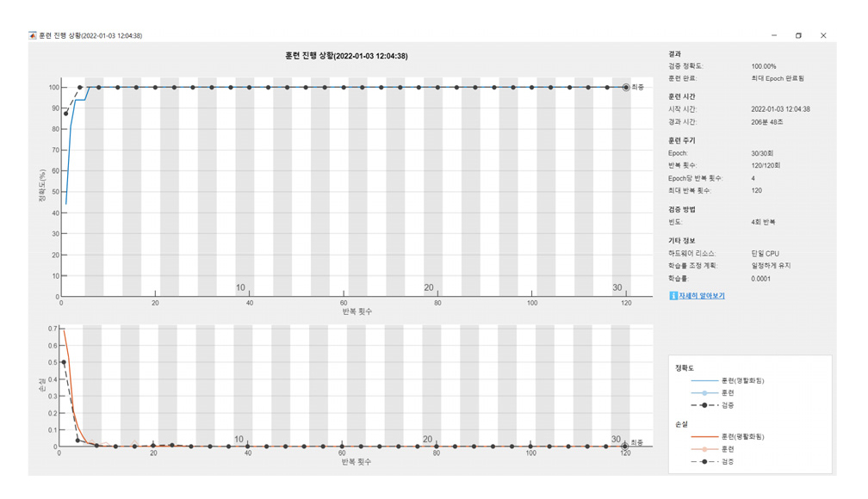Click the 최종 marker on the accuracy plot
The image size is (868, 499).
click(x=626, y=87)
